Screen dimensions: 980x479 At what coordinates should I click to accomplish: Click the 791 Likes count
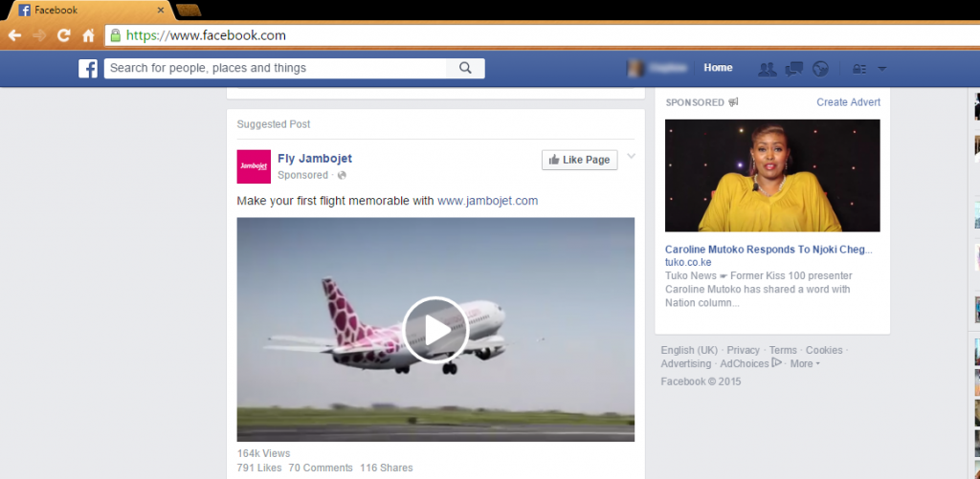point(259,468)
